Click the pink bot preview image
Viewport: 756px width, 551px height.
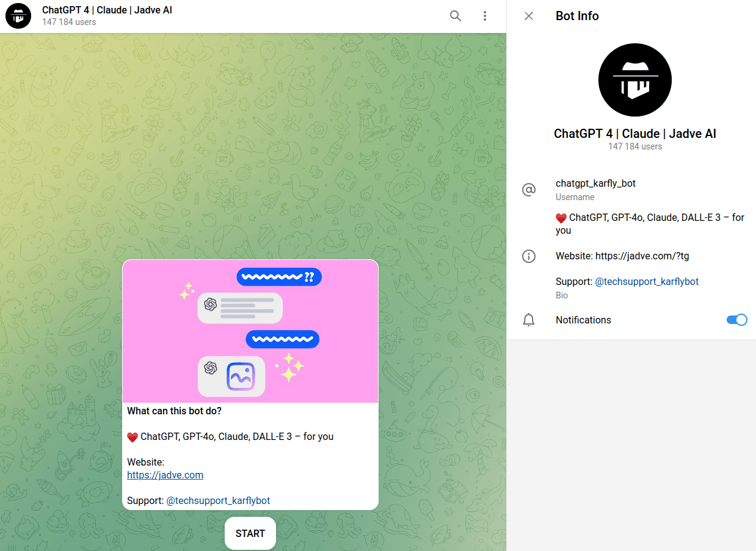coord(250,331)
